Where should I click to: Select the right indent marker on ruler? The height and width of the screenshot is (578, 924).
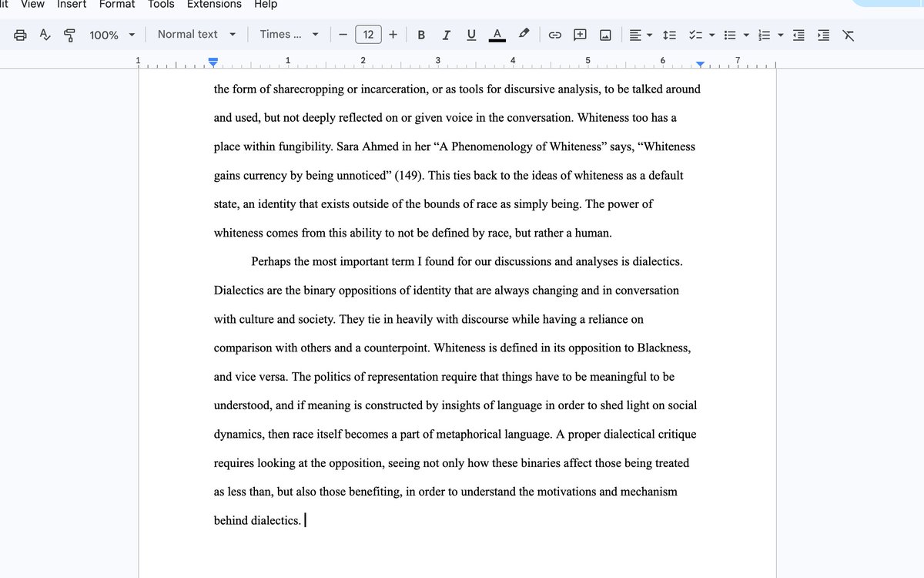tap(699, 64)
